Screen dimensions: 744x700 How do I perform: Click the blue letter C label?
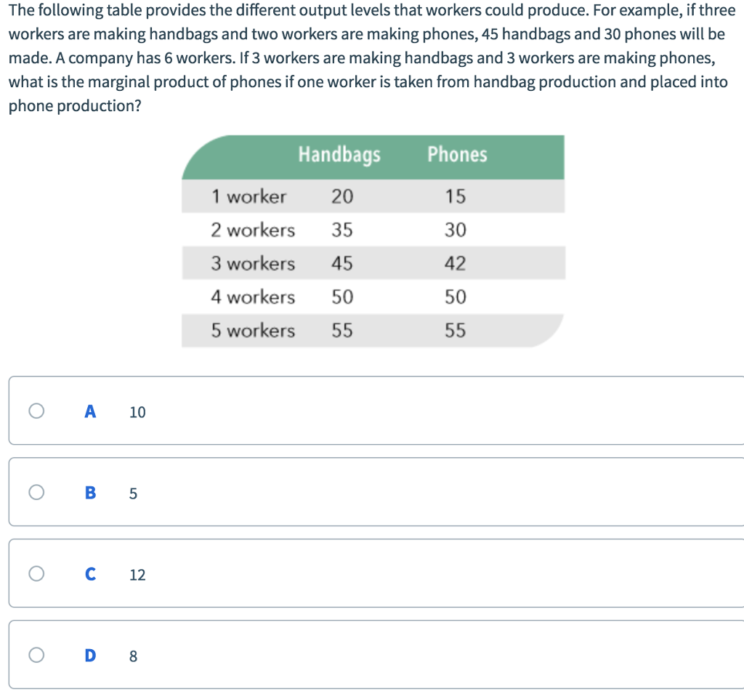[89, 574]
